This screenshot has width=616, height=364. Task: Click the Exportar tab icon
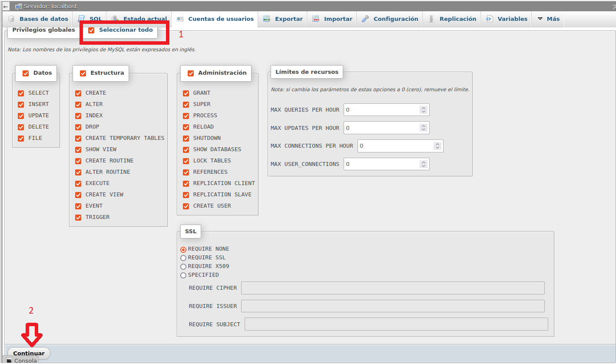click(x=267, y=19)
